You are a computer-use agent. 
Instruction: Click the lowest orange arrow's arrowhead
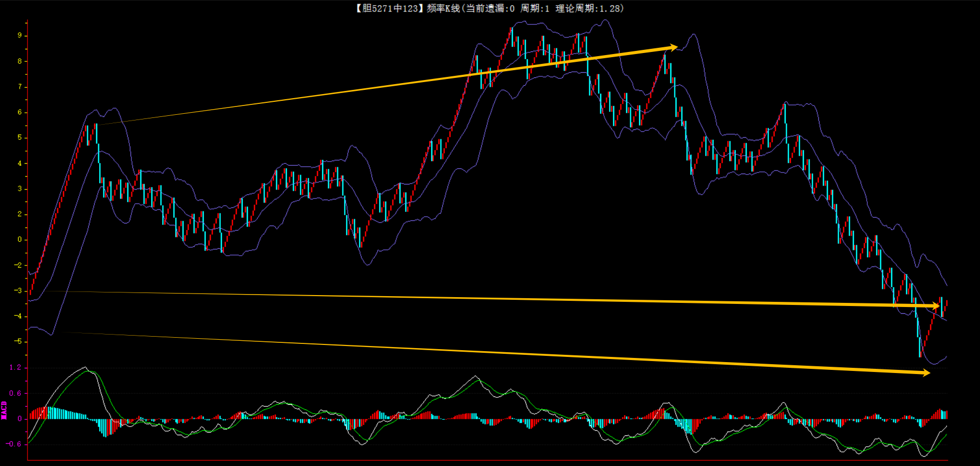tap(925, 372)
